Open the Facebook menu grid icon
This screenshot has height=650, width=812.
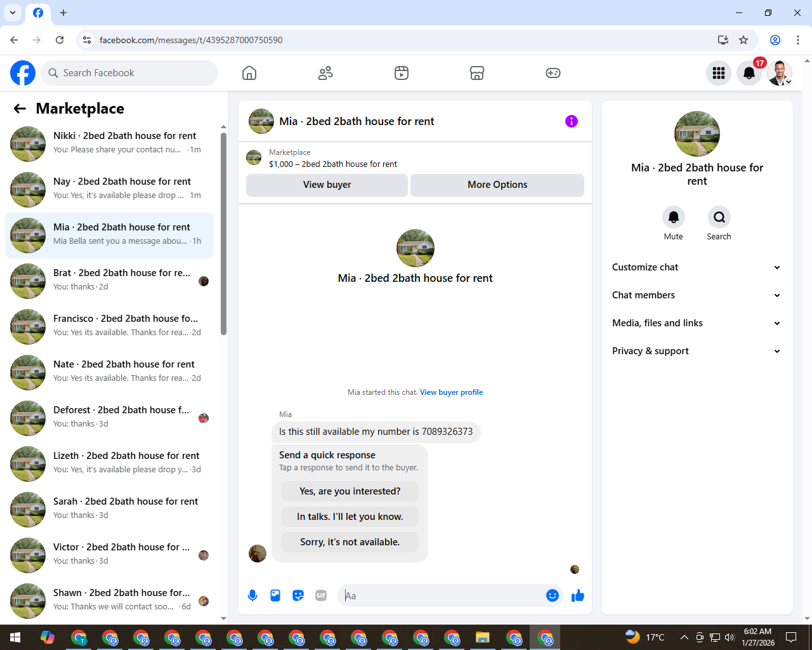coord(719,73)
